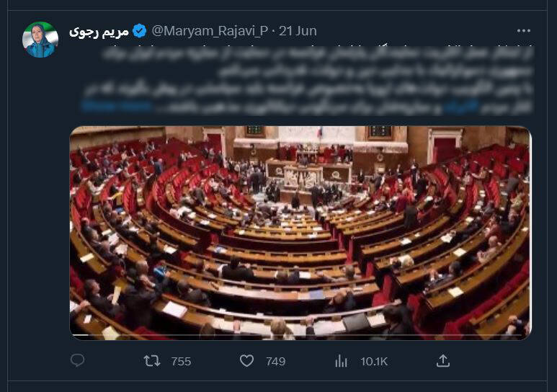
Task: Click the blurred tweet text body
Action: pos(308,80)
